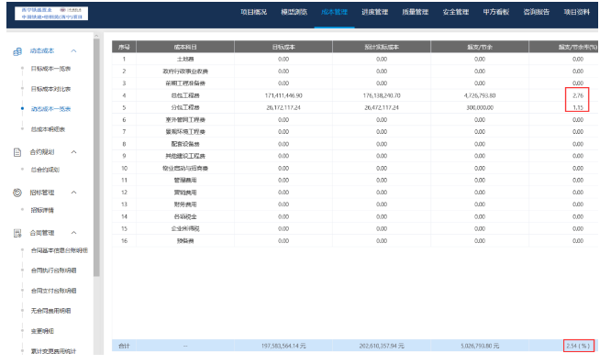Open 合同基本信息台账明细 in the sidebar
611x364 pixels.
tap(60, 250)
